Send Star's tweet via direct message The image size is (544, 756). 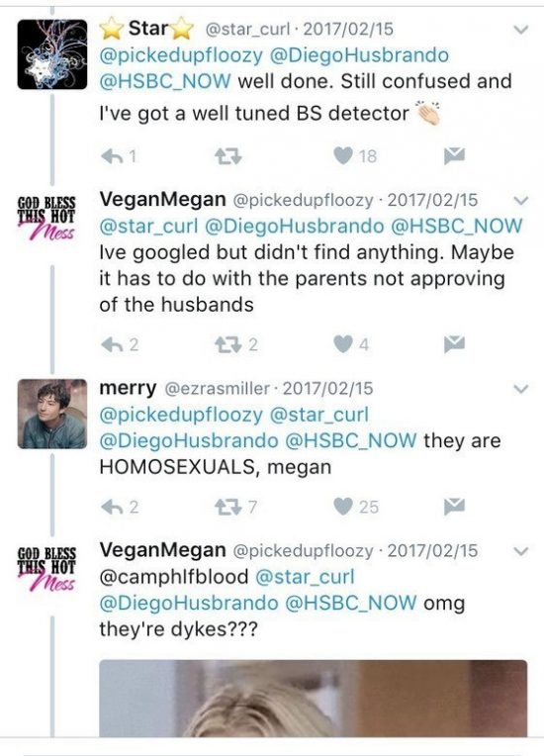coord(454,155)
